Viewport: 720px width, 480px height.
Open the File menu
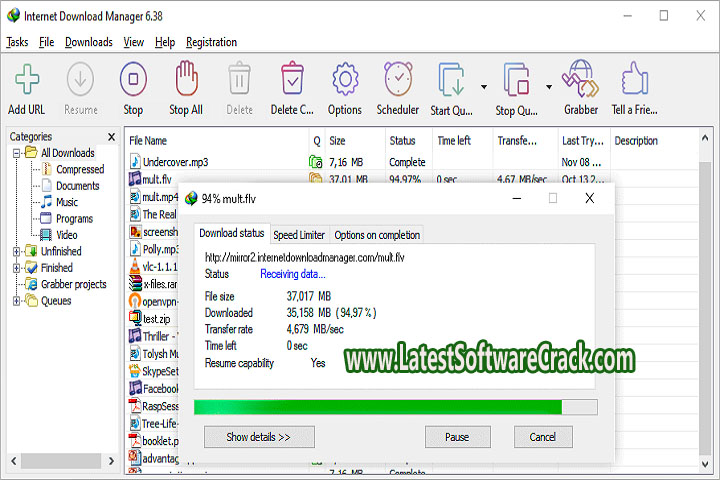coord(46,42)
